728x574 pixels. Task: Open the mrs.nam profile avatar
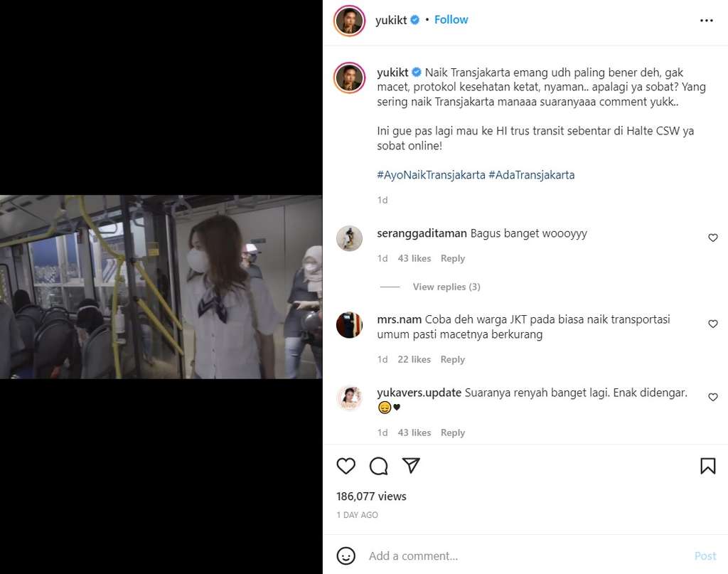(349, 325)
